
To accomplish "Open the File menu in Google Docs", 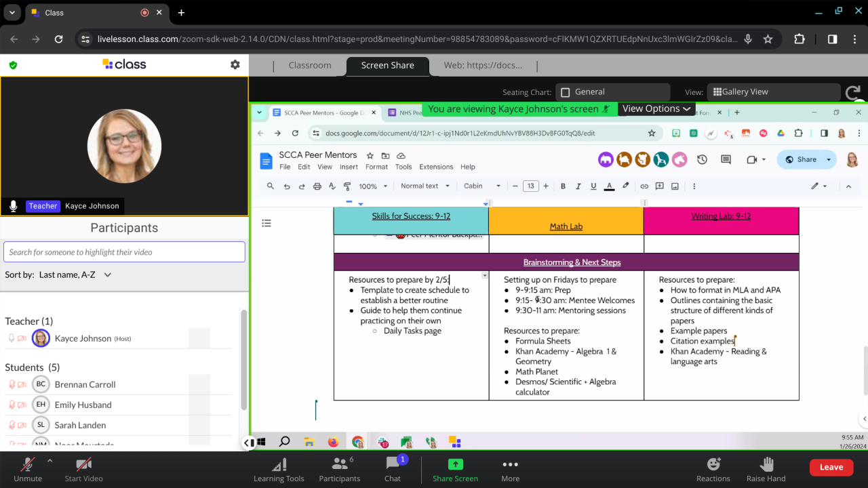I will [x=285, y=167].
